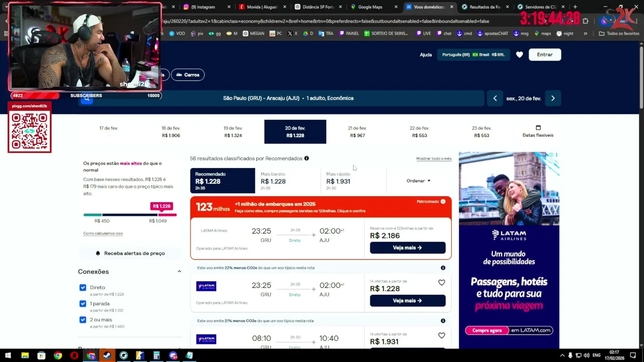This screenshot has width=644, height=362.
Task: Open Steam from the Windows taskbar
Action: click(107, 355)
